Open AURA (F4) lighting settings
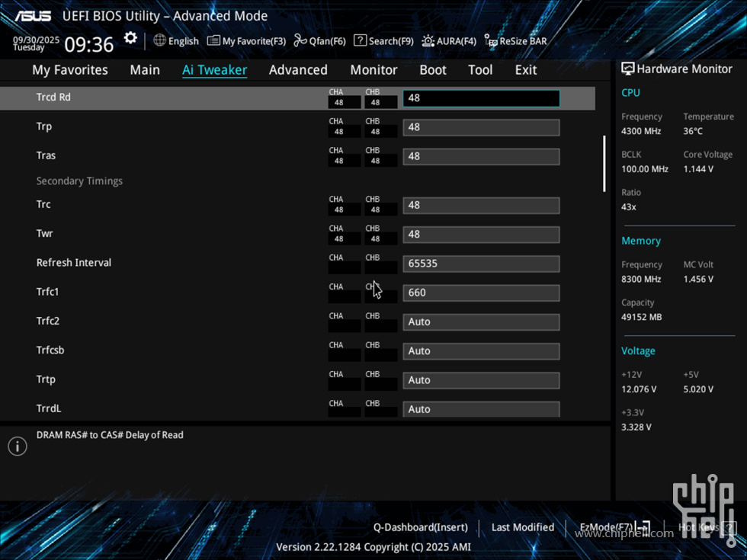 tap(449, 41)
